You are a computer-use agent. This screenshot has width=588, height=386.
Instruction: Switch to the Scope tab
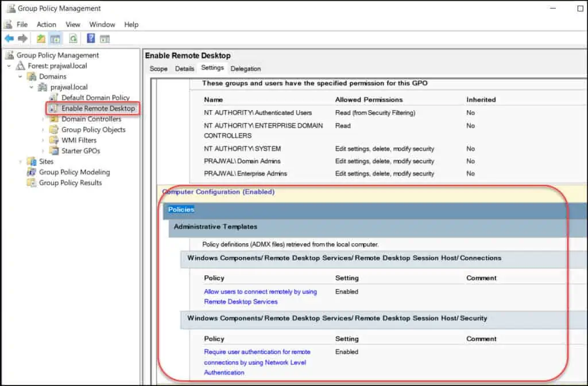(158, 69)
